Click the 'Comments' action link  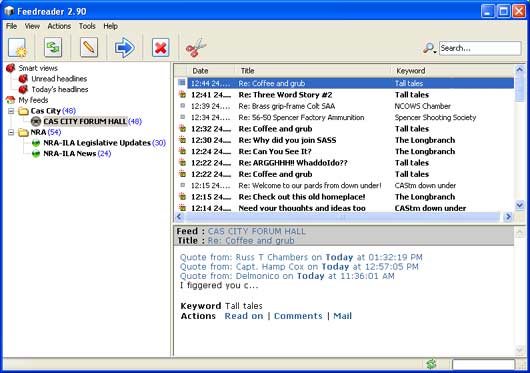(x=298, y=316)
